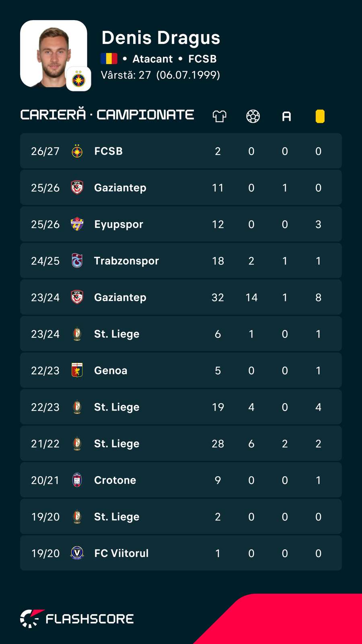The height and width of the screenshot is (644, 362).
Task: Select the 26/27 FCSB season row
Action: click(181, 151)
